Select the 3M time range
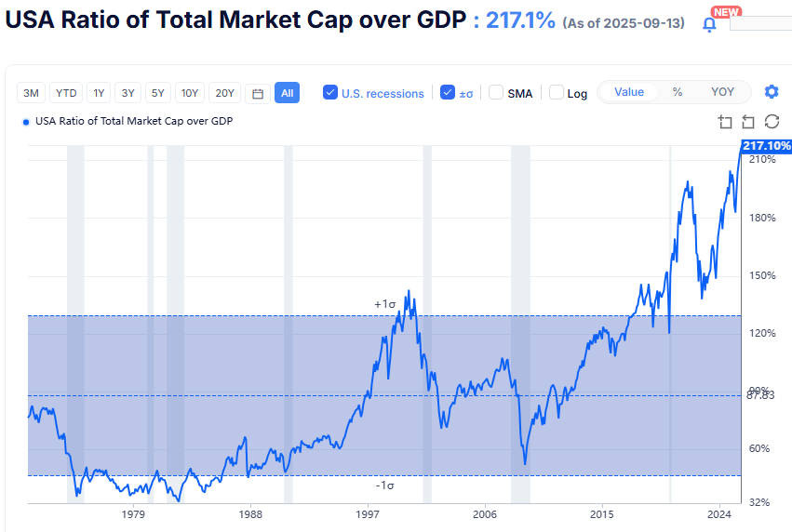792x532 pixels. point(32,93)
